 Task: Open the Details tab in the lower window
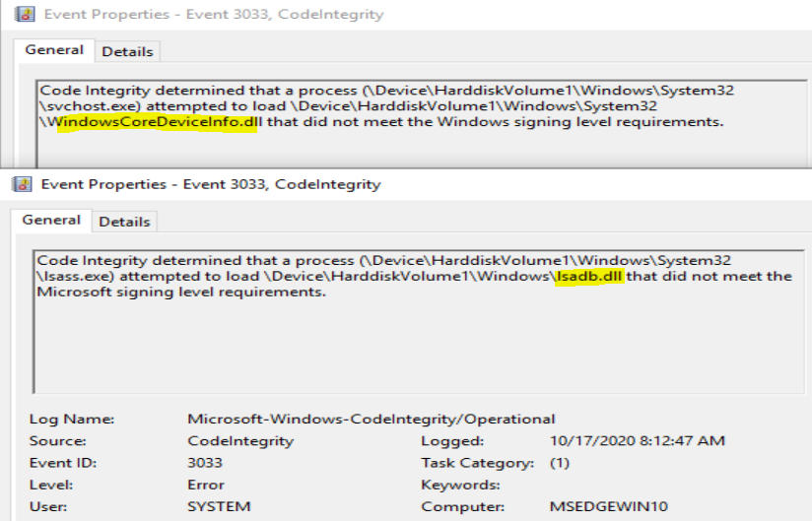pos(124,222)
